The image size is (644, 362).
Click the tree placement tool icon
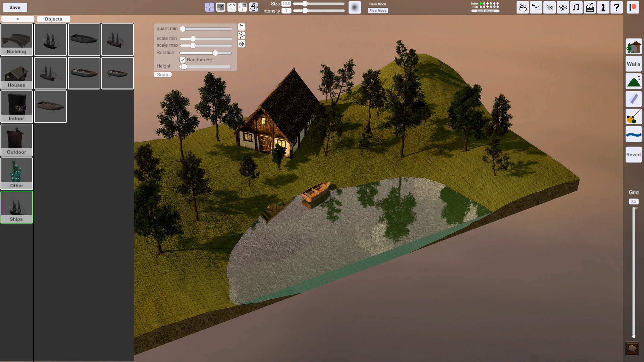[x=633, y=47]
